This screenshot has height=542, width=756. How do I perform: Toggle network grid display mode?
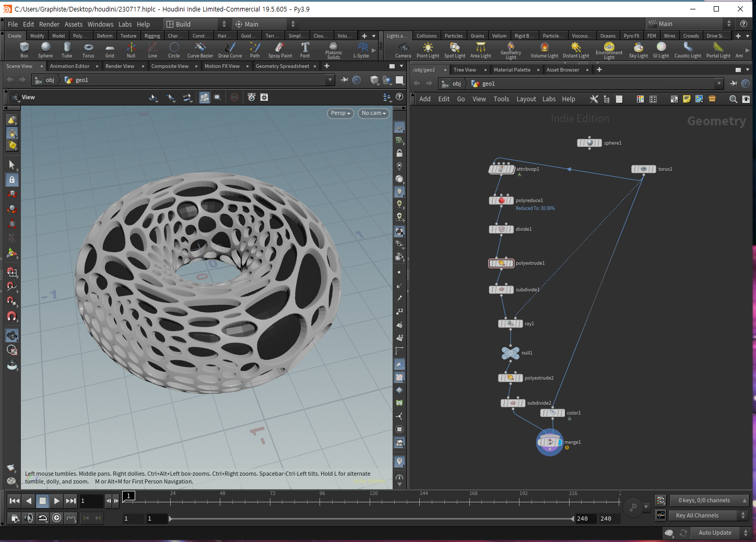point(640,99)
